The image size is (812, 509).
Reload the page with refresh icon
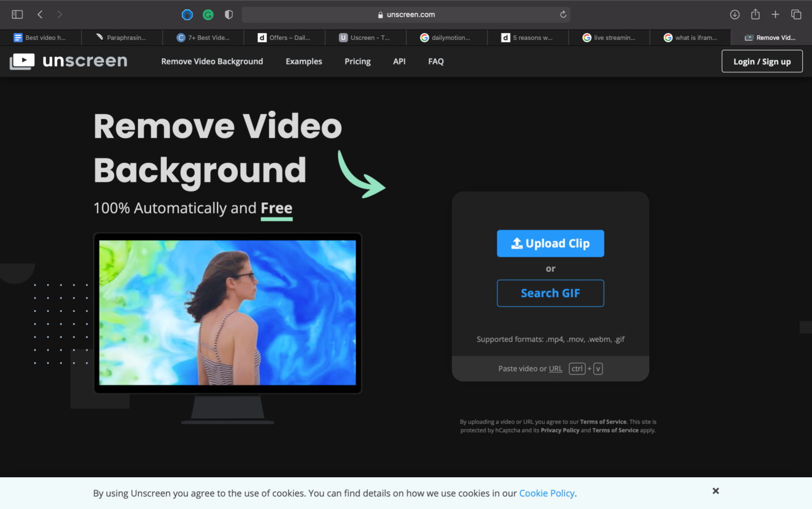tap(563, 14)
